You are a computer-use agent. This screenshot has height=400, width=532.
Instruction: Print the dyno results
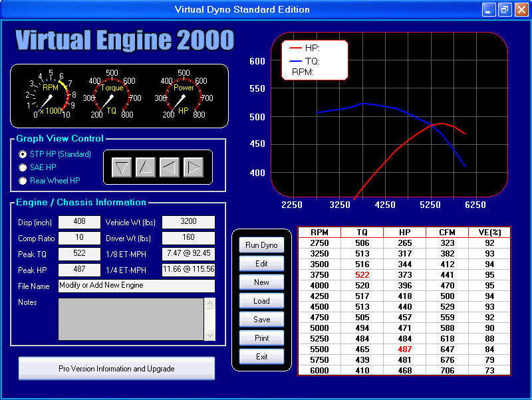pyautogui.click(x=261, y=338)
